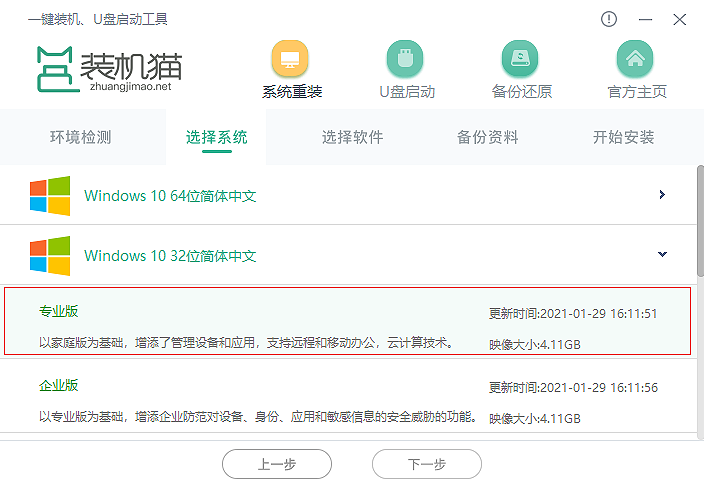704x486 pixels.
Task: Switch to the 环境检测 step tab
Action: click(80, 138)
